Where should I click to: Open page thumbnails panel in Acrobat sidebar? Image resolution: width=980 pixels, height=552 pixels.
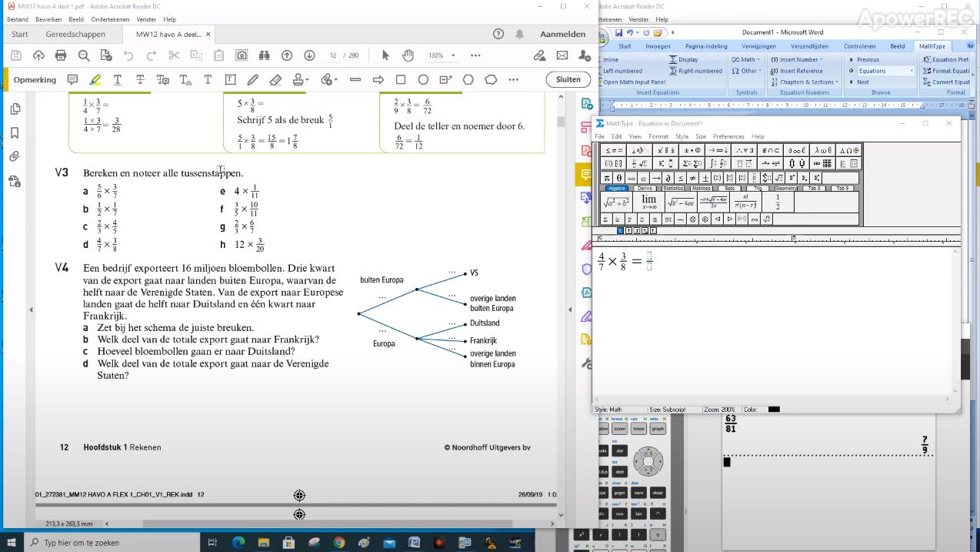tap(15, 109)
